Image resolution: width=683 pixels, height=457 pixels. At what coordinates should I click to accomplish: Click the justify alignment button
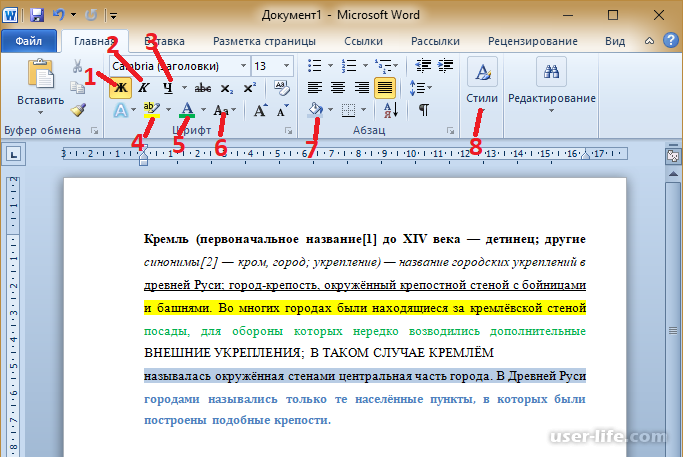coord(385,88)
